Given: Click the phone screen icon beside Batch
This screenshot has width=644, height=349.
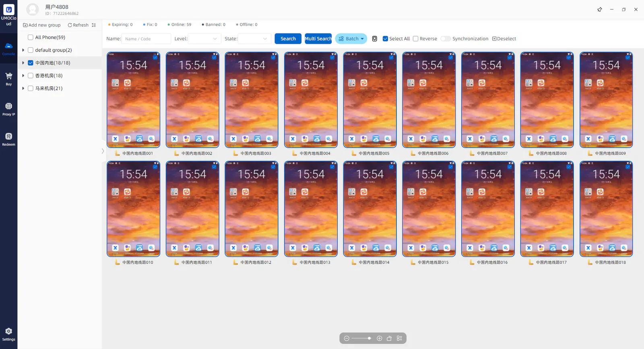Looking at the screenshot, I should [375, 39].
